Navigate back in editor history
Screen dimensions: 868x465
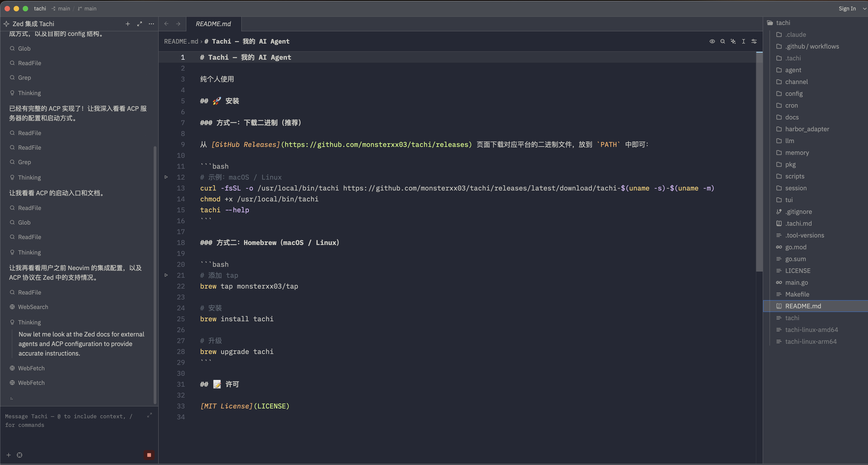(166, 24)
